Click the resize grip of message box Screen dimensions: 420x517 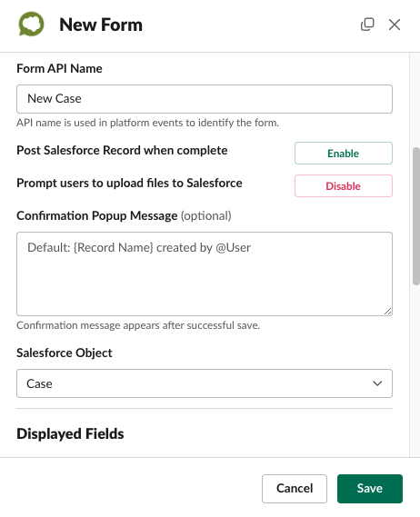(x=387, y=311)
